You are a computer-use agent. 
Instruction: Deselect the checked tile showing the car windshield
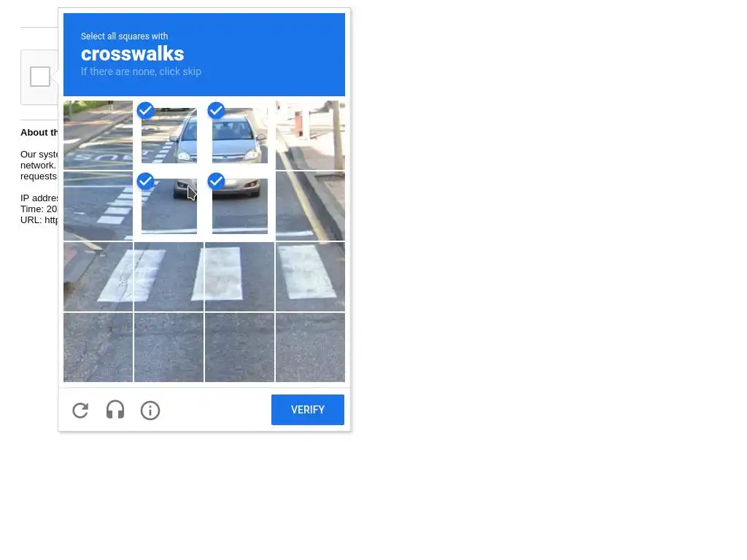[239, 135]
